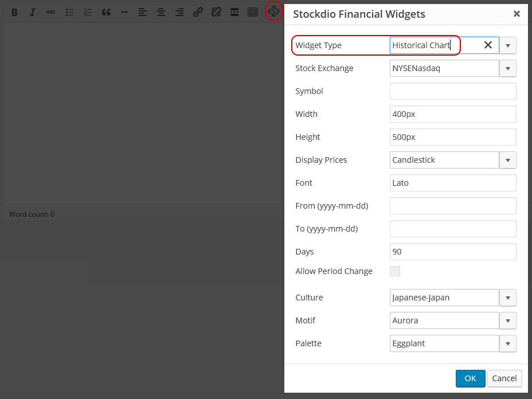This screenshot has height=399, width=532.
Task: Insert a horizontal line
Action: (124, 13)
